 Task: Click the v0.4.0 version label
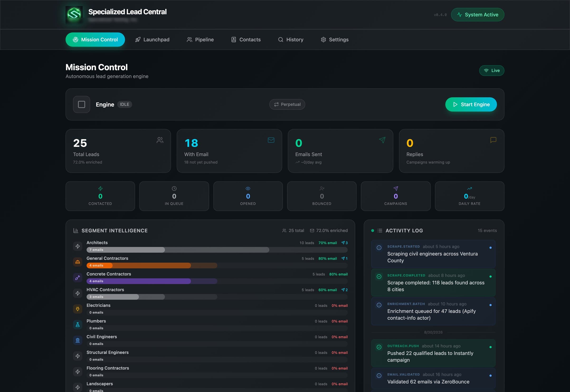(x=440, y=15)
